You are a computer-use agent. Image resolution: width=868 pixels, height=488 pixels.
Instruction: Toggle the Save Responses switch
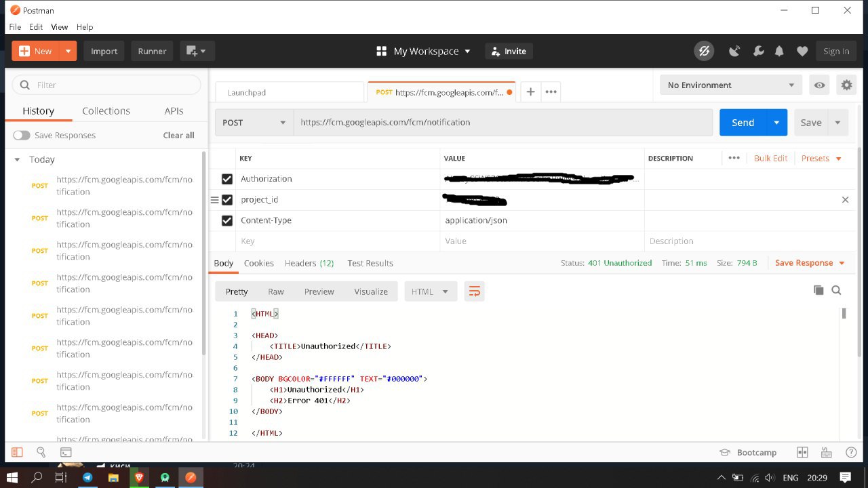pos(22,135)
